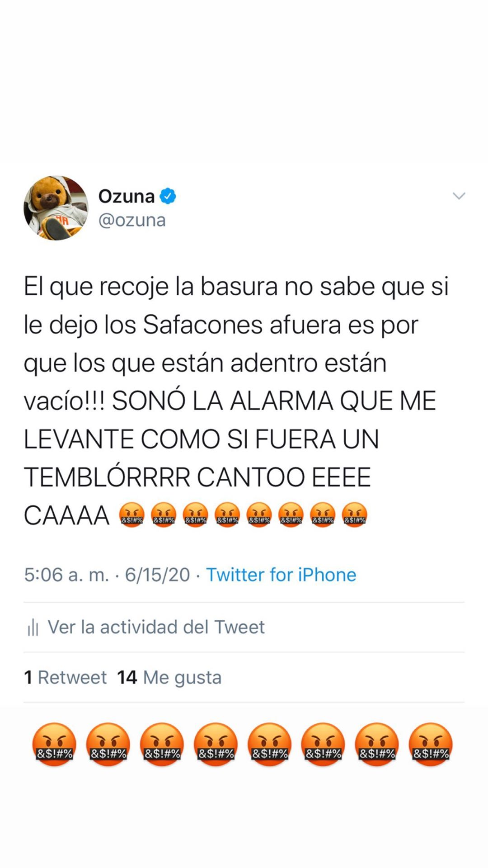Open the @ozuna handle link
Image resolution: width=488 pixels, height=868 pixels.
click(132, 221)
